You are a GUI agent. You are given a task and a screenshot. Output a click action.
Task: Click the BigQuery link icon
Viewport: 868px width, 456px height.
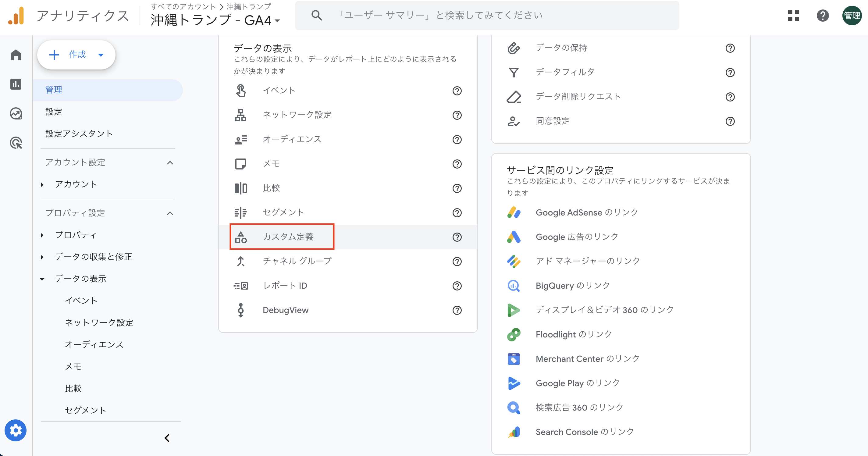[514, 286]
